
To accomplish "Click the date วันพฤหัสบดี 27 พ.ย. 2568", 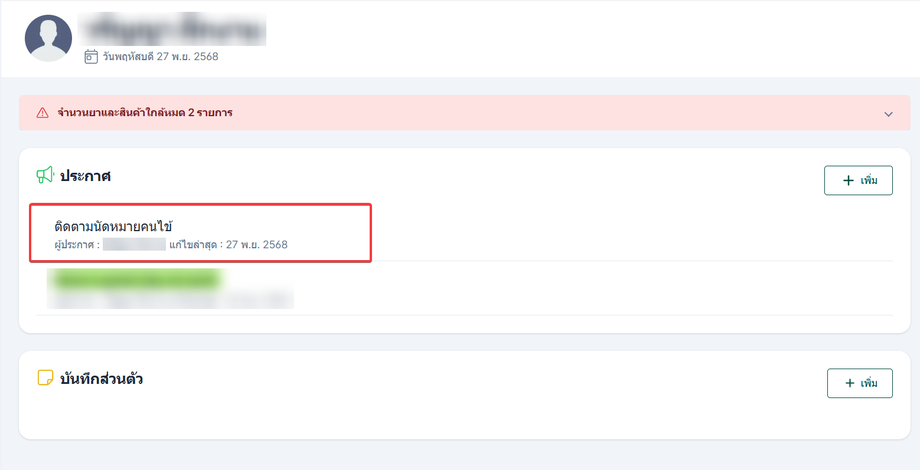I will point(160,56).
